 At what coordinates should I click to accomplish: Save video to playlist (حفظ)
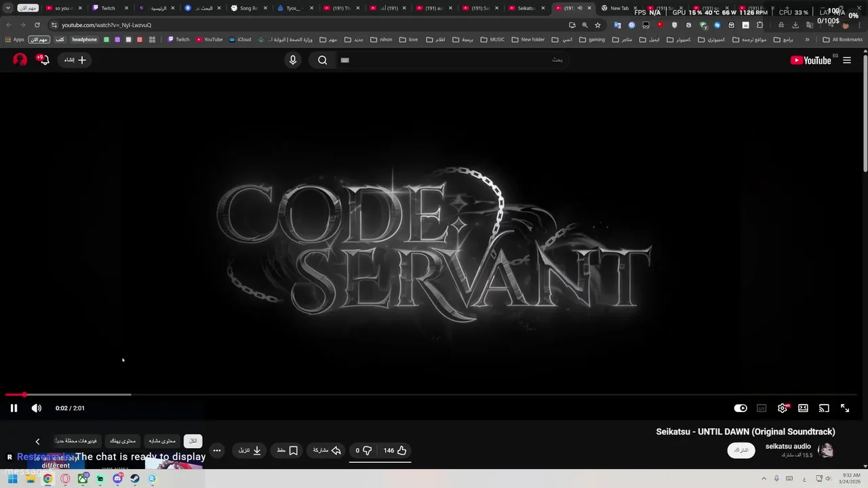coord(288,450)
